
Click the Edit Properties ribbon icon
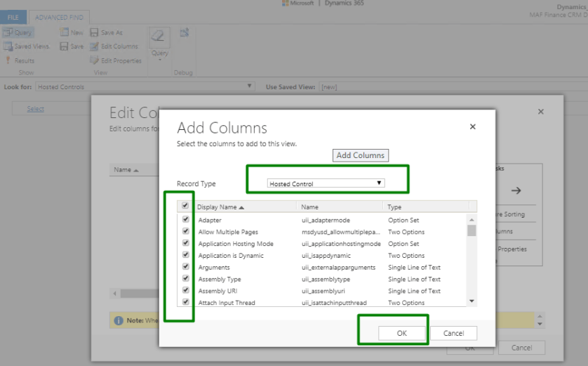pyautogui.click(x=94, y=60)
